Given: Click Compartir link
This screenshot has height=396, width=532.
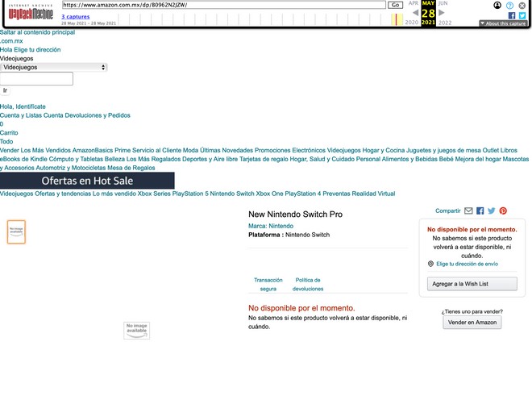Looking at the screenshot, I should point(448,211).
